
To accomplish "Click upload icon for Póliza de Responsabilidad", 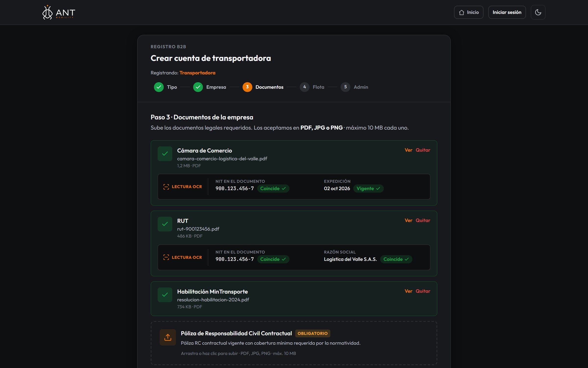I will [x=168, y=337].
